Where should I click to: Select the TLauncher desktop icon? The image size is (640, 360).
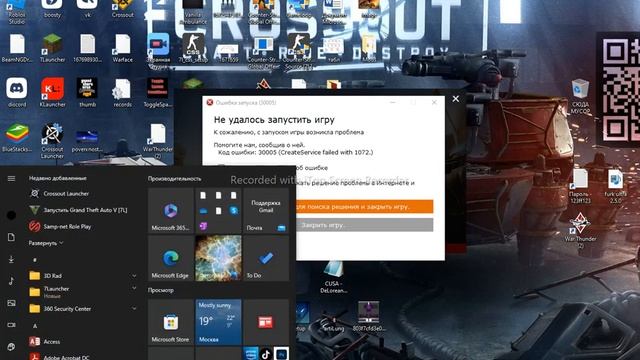tap(52, 48)
